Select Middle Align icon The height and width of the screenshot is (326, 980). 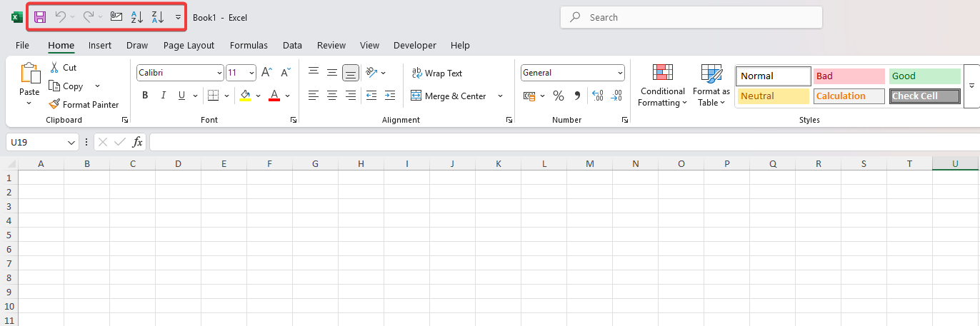click(x=331, y=73)
